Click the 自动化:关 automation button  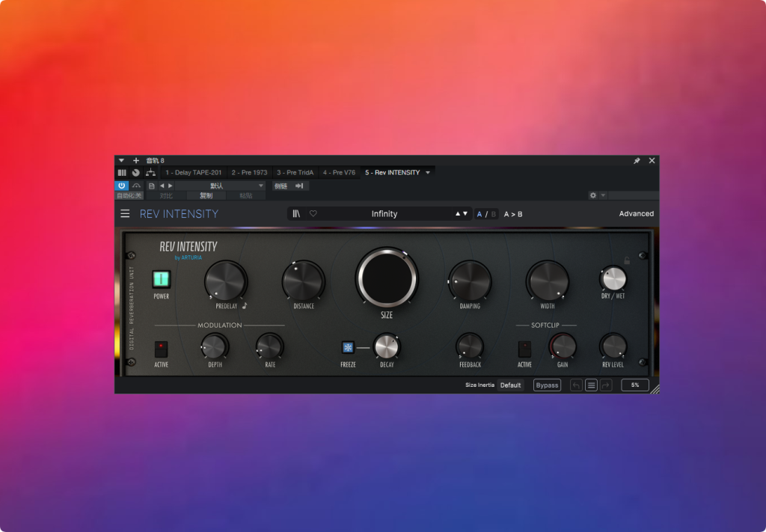[129, 195]
